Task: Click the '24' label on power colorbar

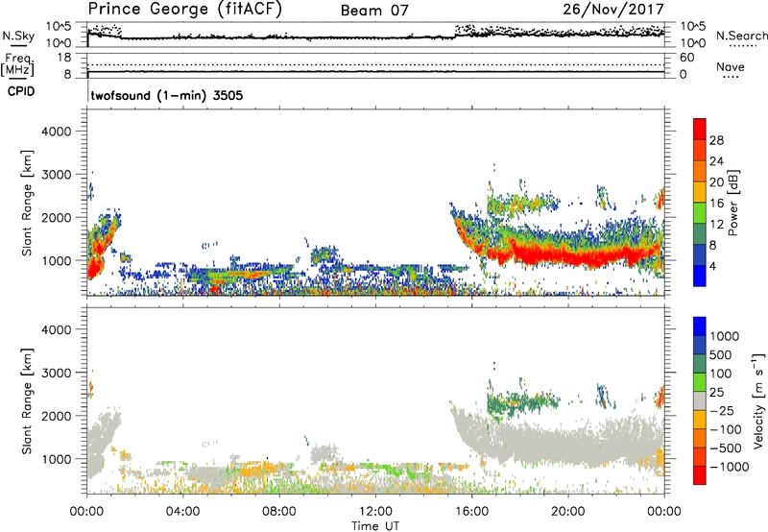Action: (716, 161)
